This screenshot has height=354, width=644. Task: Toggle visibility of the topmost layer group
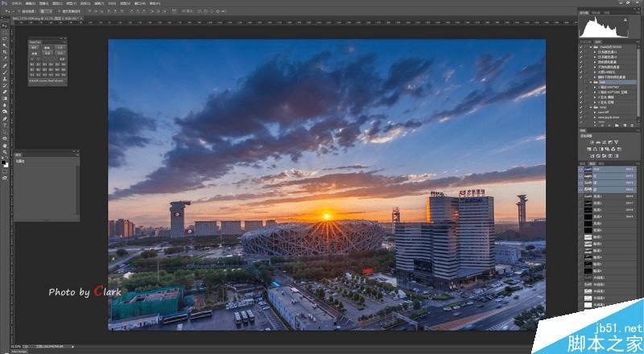(580, 47)
